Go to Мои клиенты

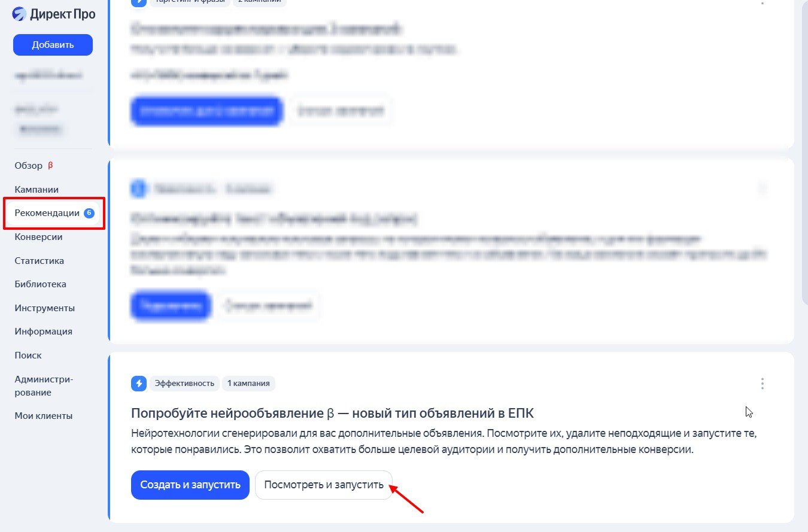(x=44, y=416)
